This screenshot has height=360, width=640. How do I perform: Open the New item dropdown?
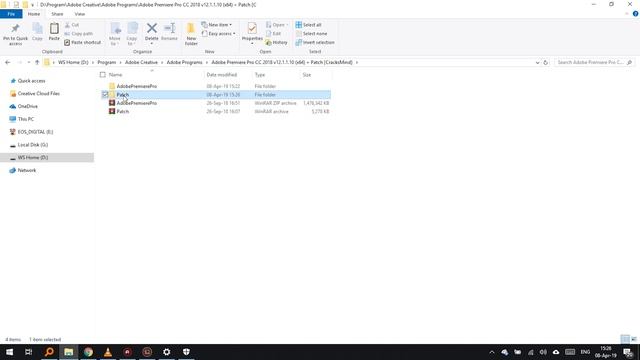tap(217, 25)
